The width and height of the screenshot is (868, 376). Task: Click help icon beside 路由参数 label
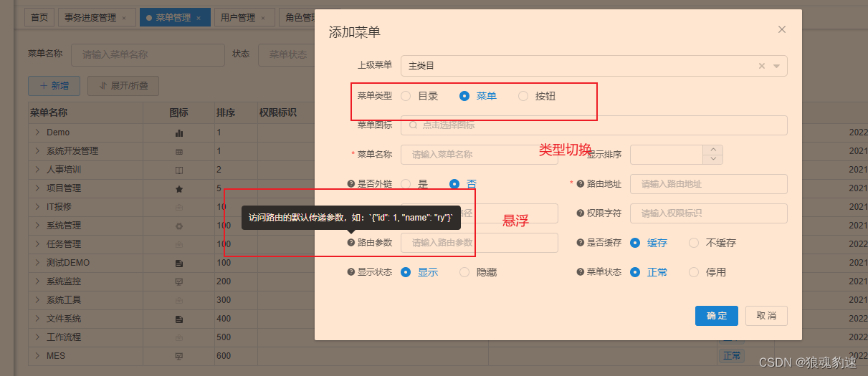tap(351, 243)
